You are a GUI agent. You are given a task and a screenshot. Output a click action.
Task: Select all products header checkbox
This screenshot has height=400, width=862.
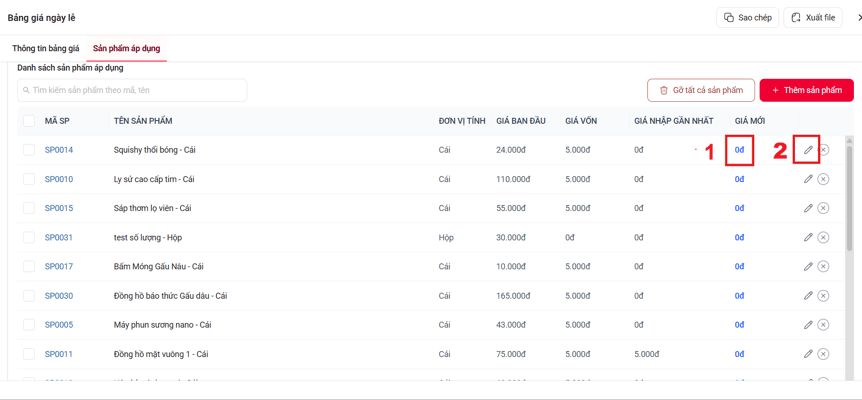[29, 121]
